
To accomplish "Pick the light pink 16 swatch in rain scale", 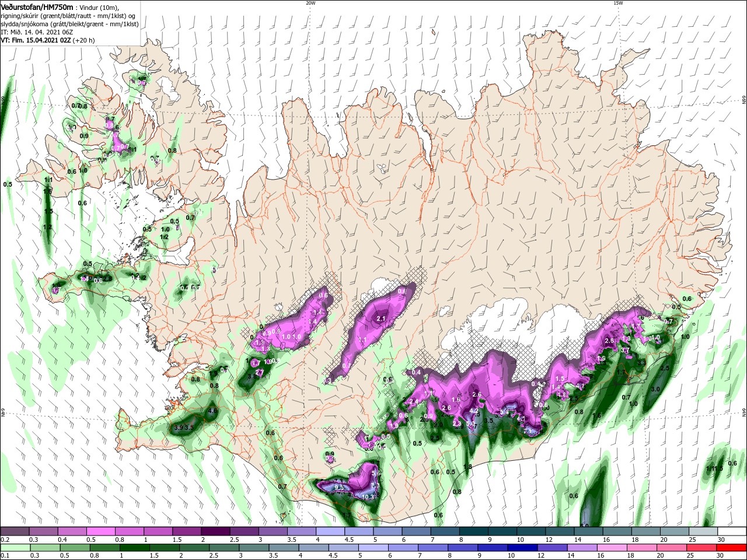I will click(x=611, y=548).
